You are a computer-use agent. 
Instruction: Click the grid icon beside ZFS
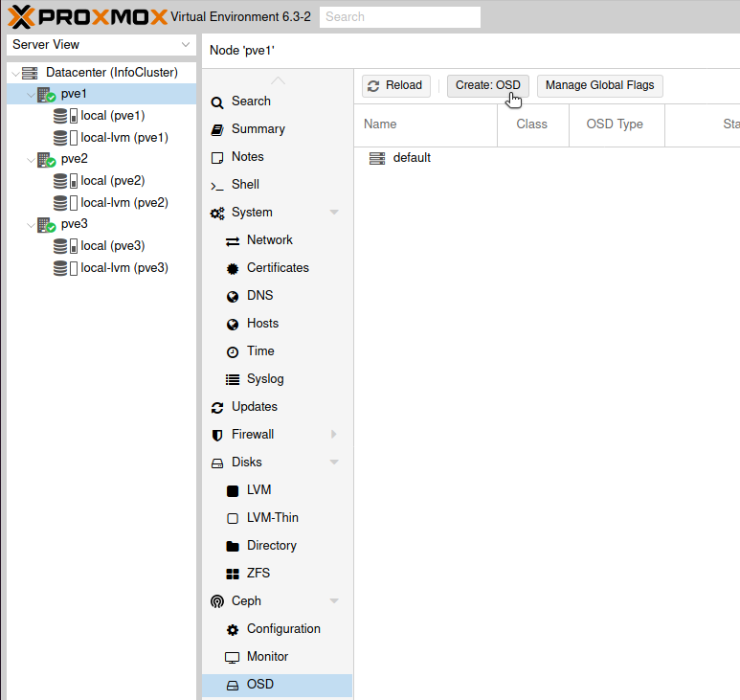click(233, 574)
